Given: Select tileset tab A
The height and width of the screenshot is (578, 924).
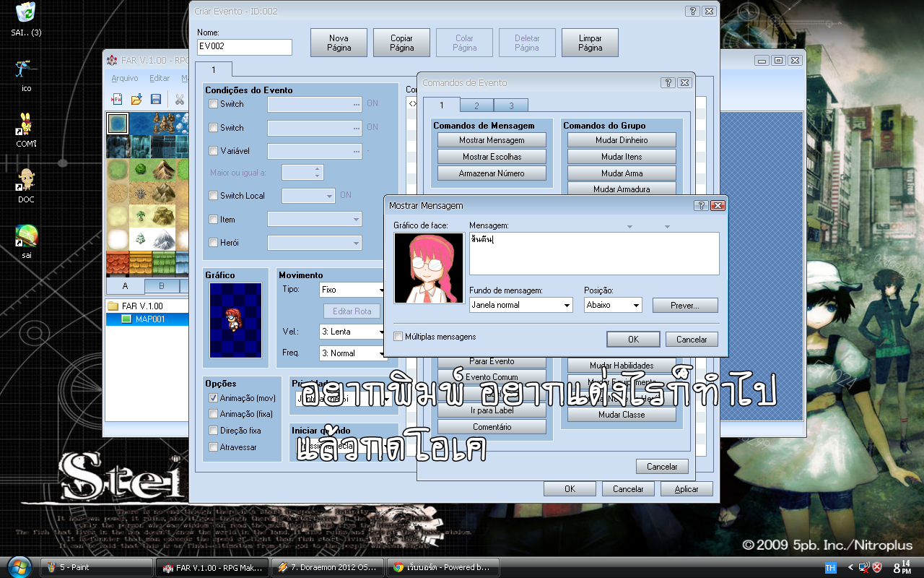Looking at the screenshot, I should click(x=125, y=286).
